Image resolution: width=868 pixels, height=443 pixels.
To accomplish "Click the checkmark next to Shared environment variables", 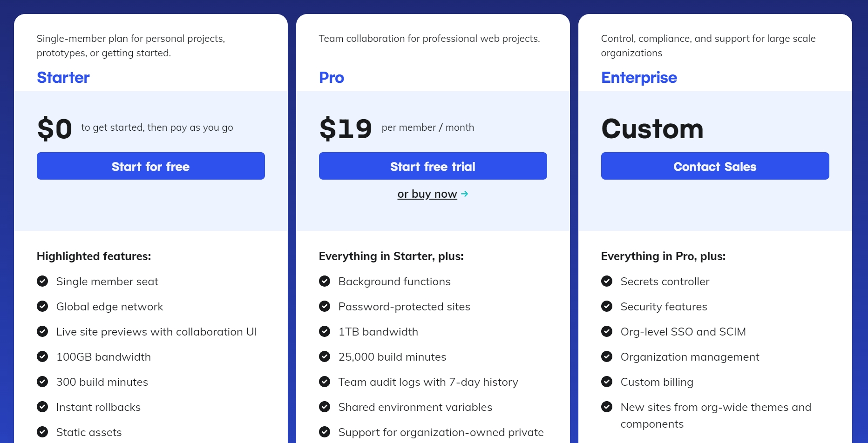I will coord(325,407).
